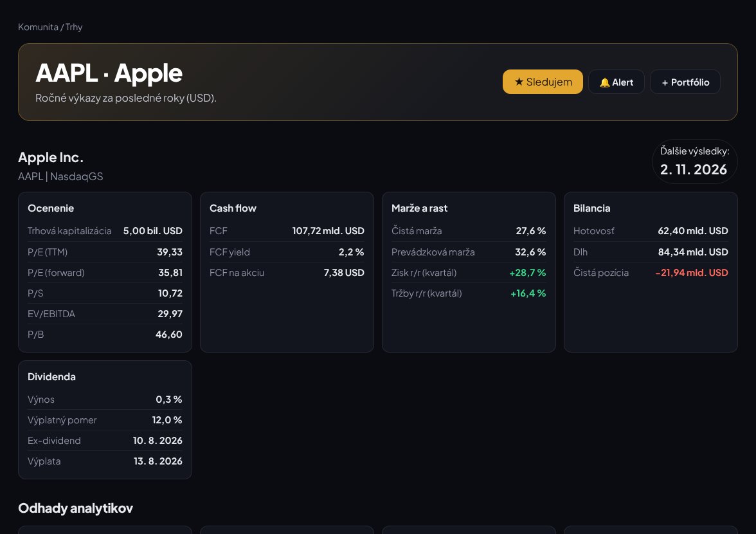
Task: Select the P/B value 46,60
Action: tap(168, 335)
